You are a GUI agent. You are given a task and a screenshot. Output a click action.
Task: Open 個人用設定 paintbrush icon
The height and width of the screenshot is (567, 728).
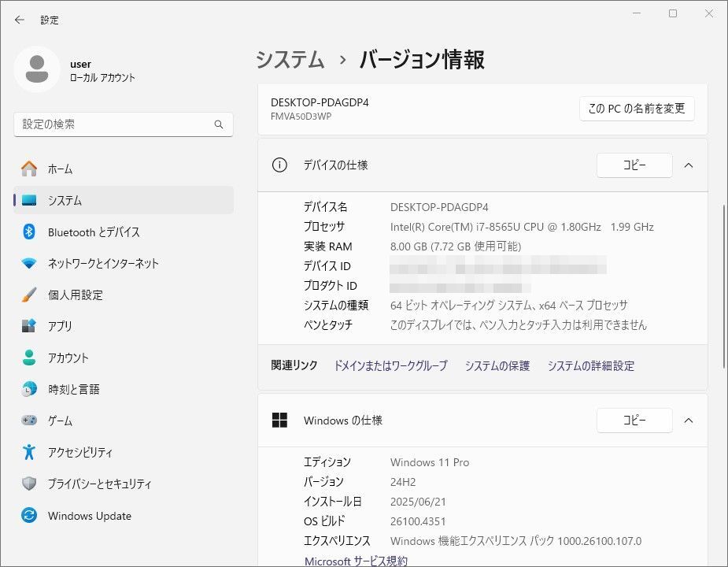29,295
